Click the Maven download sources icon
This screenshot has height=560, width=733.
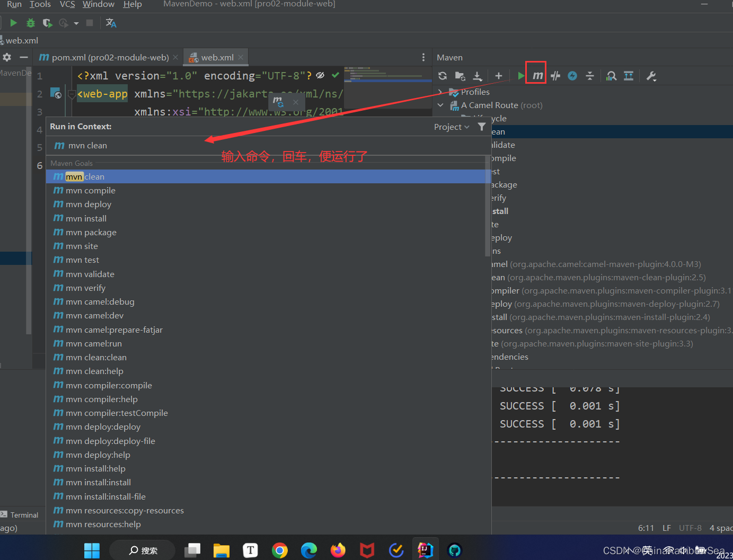(478, 76)
